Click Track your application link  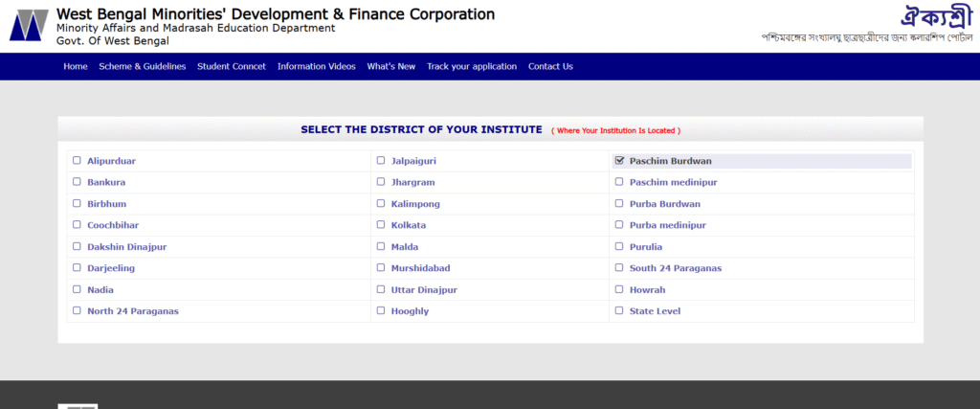pos(472,66)
